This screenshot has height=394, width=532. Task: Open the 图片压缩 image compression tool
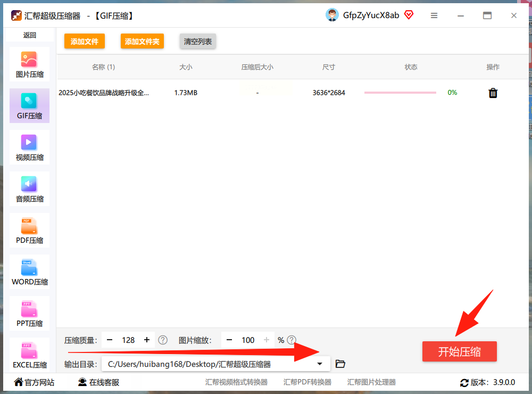pos(29,64)
